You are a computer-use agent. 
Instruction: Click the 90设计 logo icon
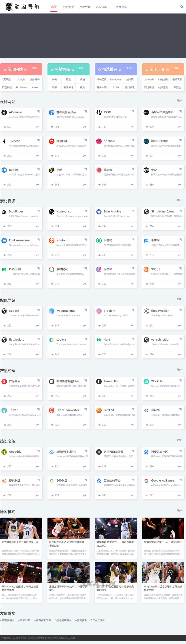click(146, 269)
